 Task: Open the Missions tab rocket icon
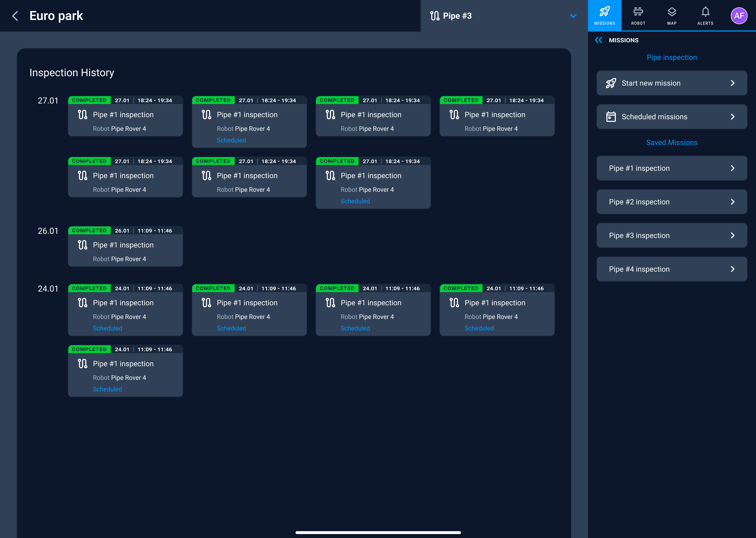[604, 12]
